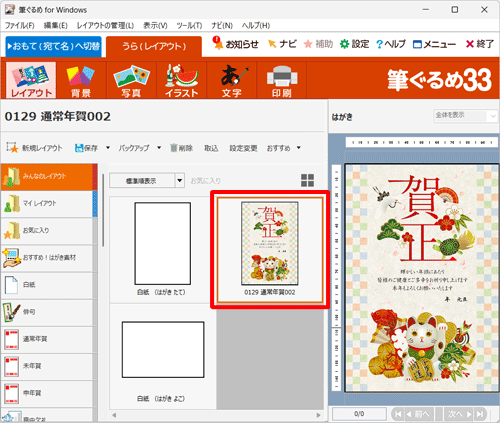The width and height of the screenshot is (500, 423).
Task: Click the page number 0/0 field
Action: (359, 414)
